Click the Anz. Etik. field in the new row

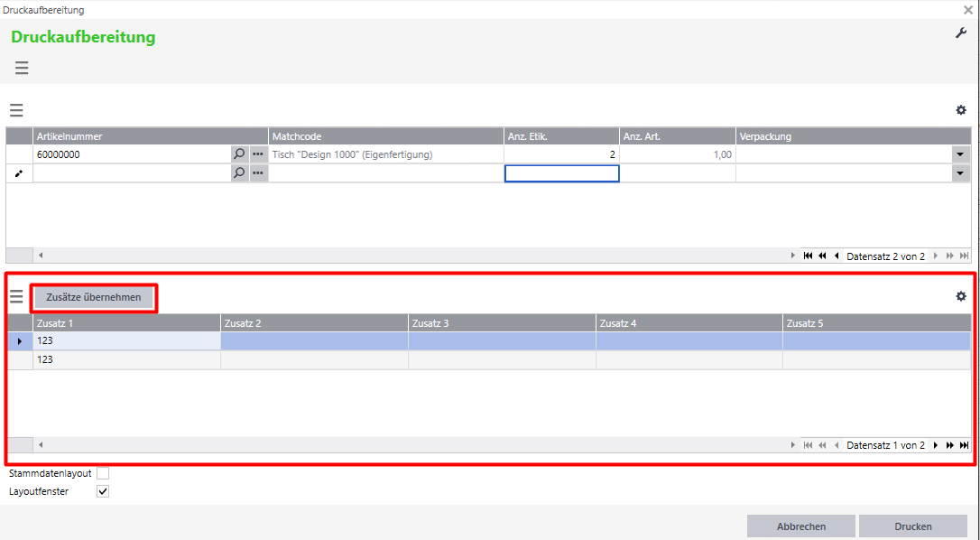tap(561, 173)
